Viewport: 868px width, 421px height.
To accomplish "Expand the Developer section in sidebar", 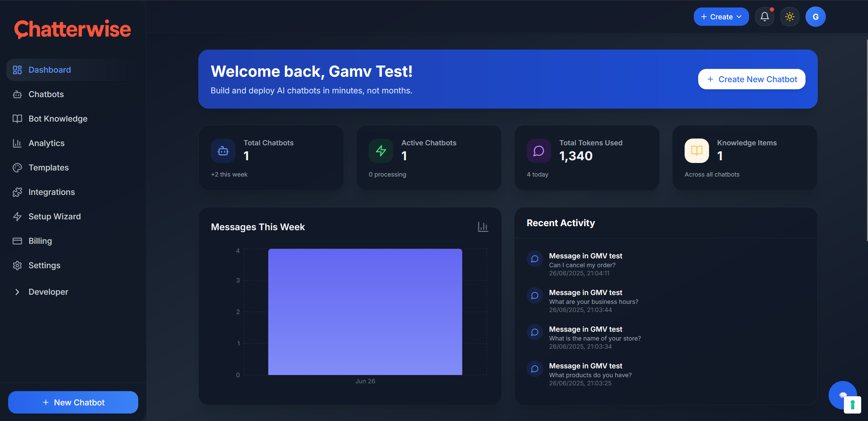I will 48,292.
